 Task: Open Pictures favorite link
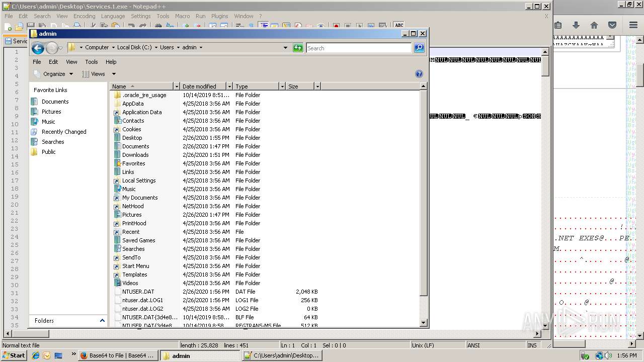[x=51, y=112]
